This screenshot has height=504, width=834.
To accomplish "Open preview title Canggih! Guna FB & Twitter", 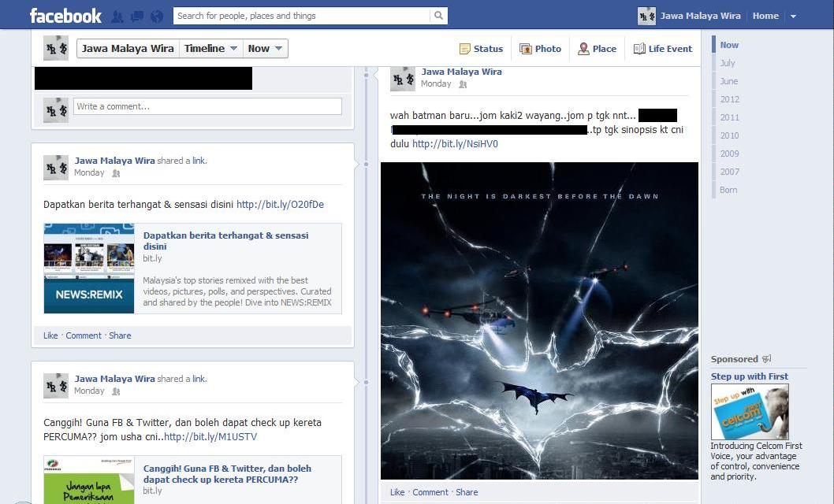I will click(x=227, y=474).
